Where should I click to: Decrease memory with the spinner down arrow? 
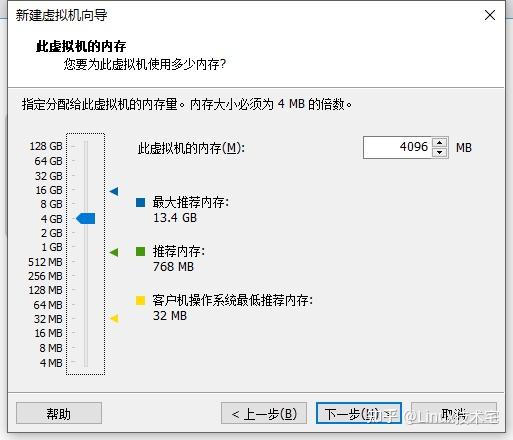(440, 152)
